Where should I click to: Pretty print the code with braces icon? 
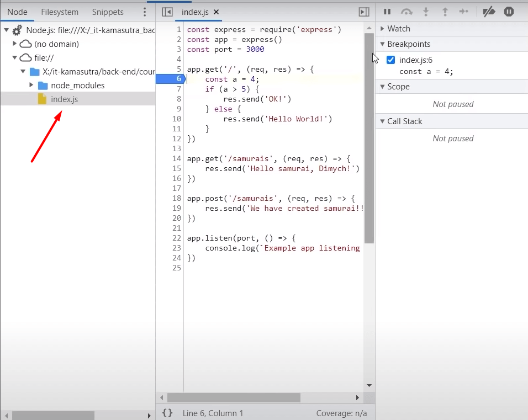(167, 413)
